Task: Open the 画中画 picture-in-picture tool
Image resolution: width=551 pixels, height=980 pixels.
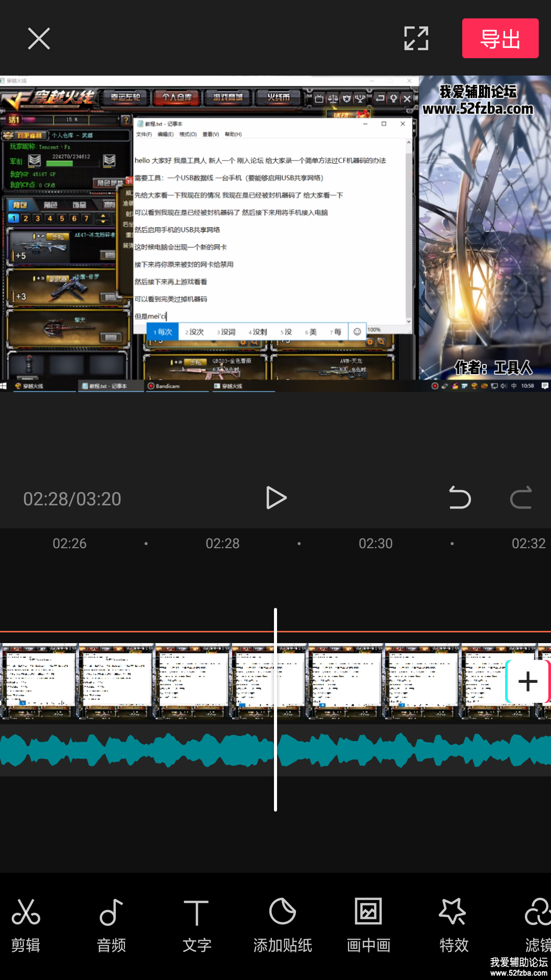Action: [368, 925]
